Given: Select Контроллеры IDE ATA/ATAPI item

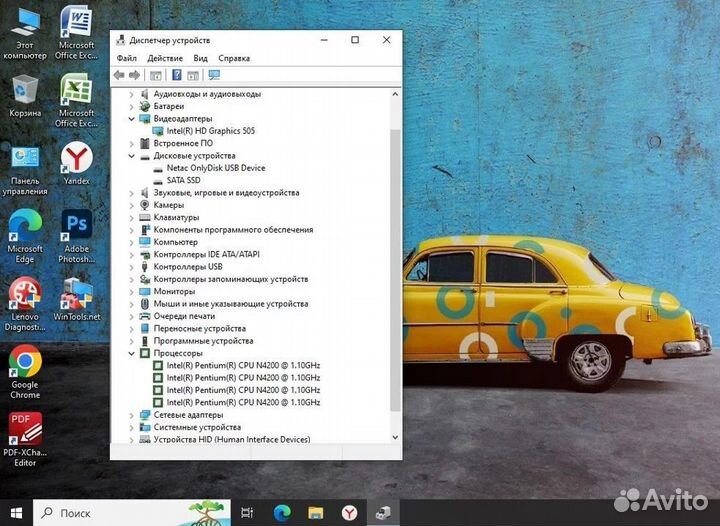Looking at the screenshot, I should pyautogui.click(x=207, y=254).
